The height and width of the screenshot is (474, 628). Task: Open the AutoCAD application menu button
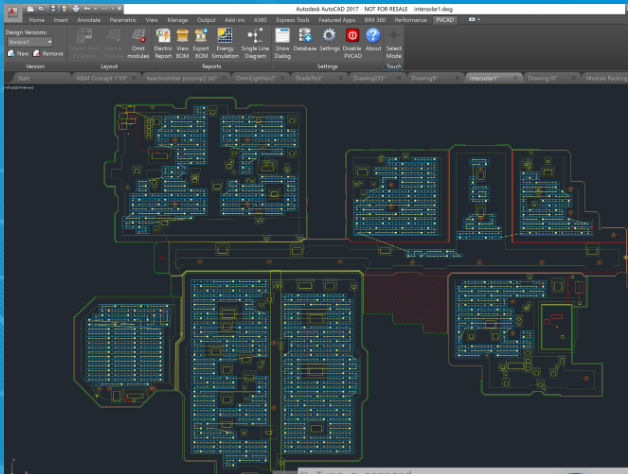tap(11, 11)
